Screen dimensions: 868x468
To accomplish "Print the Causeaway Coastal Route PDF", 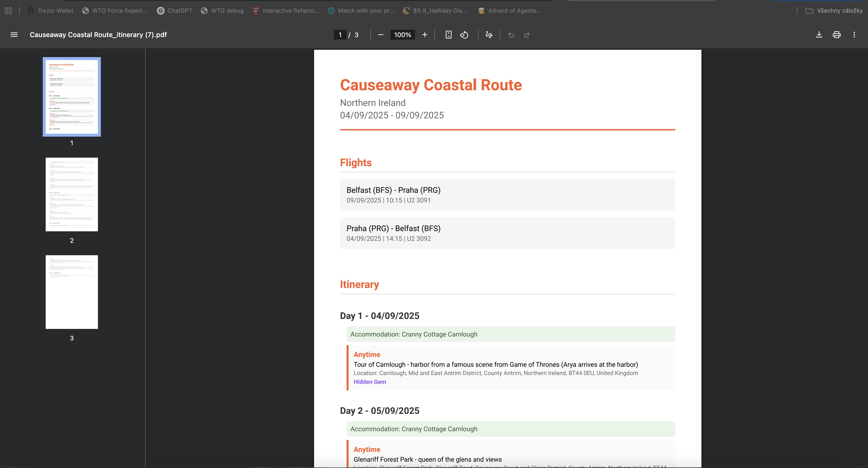I will click(x=836, y=35).
